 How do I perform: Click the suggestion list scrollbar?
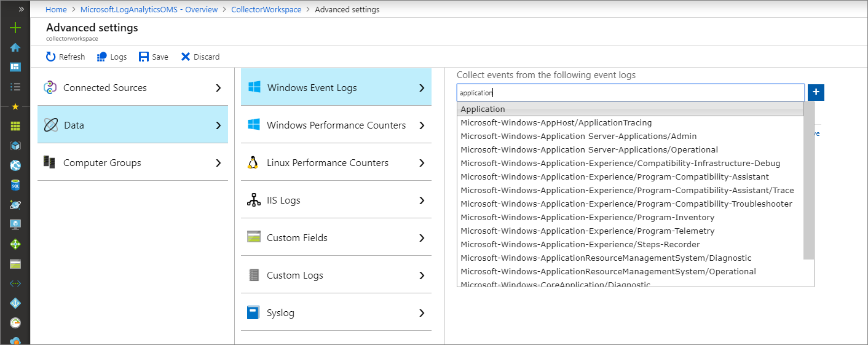pos(808,184)
